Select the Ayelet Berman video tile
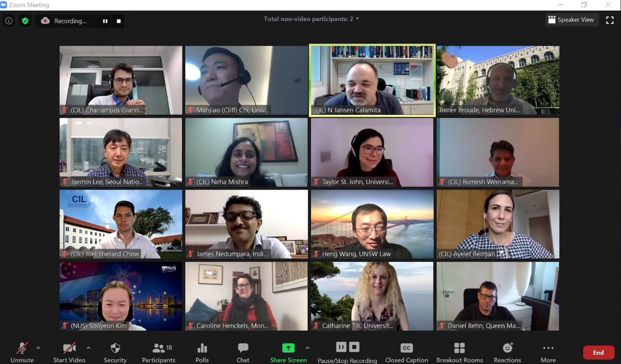 (498, 224)
